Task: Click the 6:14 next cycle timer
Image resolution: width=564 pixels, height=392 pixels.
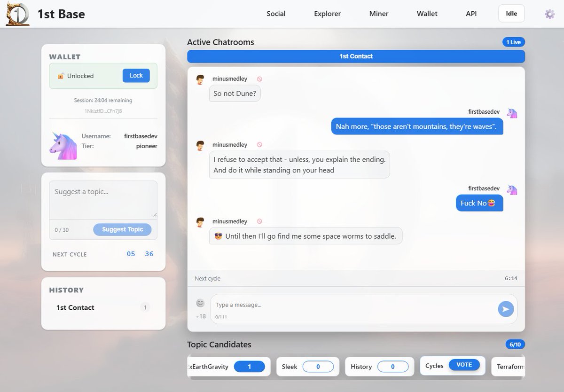Action: [511, 278]
